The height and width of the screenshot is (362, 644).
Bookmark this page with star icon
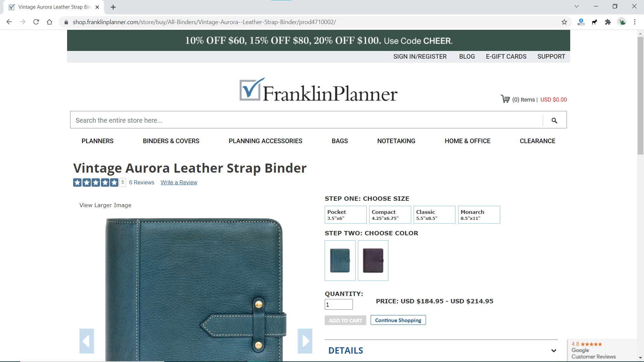(x=564, y=22)
